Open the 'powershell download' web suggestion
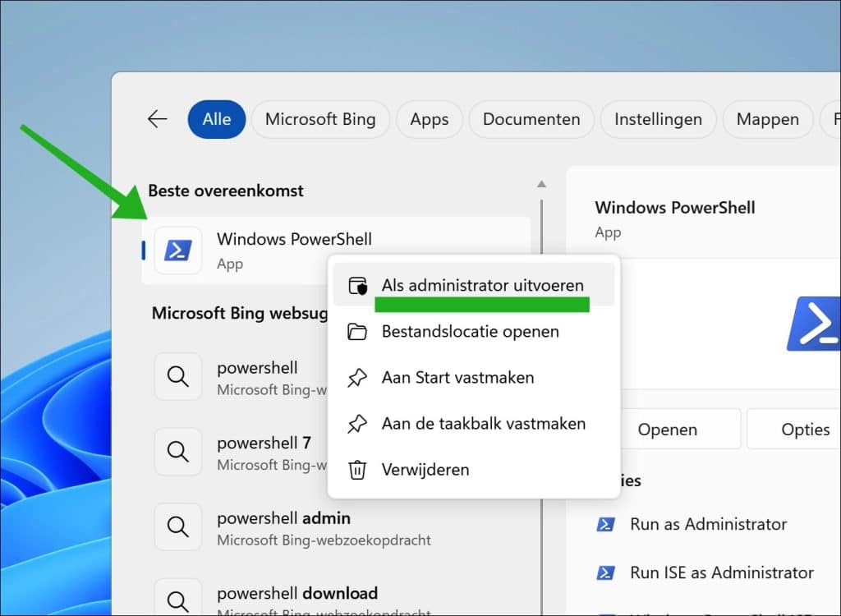Image resolution: width=841 pixels, height=616 pixels. (x=297, y=594)
